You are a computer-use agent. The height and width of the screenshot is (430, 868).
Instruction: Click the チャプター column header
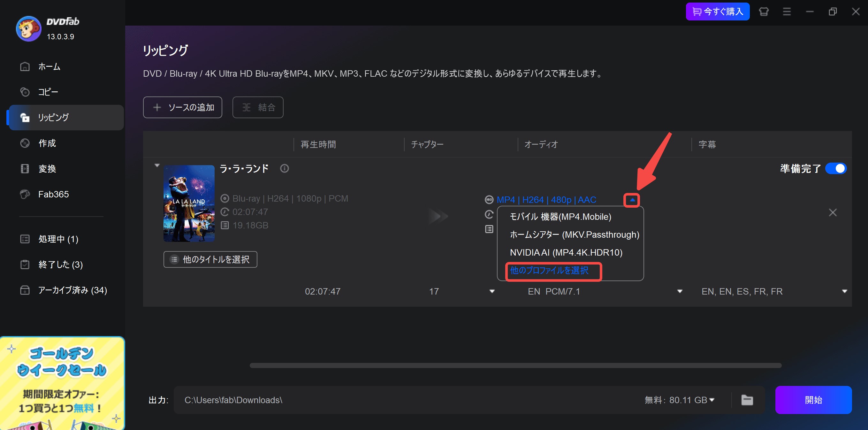tap(427, 145)
